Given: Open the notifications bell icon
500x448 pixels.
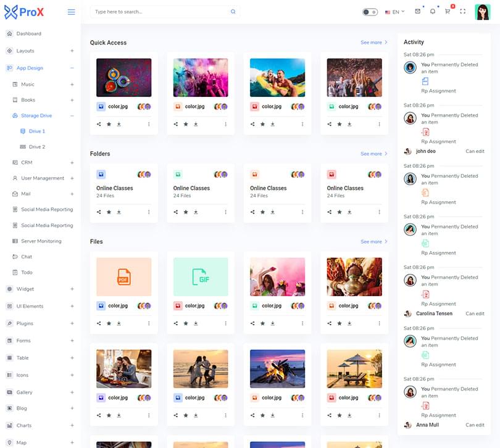Looking at the screenshot, I should [x=432, y=12].
